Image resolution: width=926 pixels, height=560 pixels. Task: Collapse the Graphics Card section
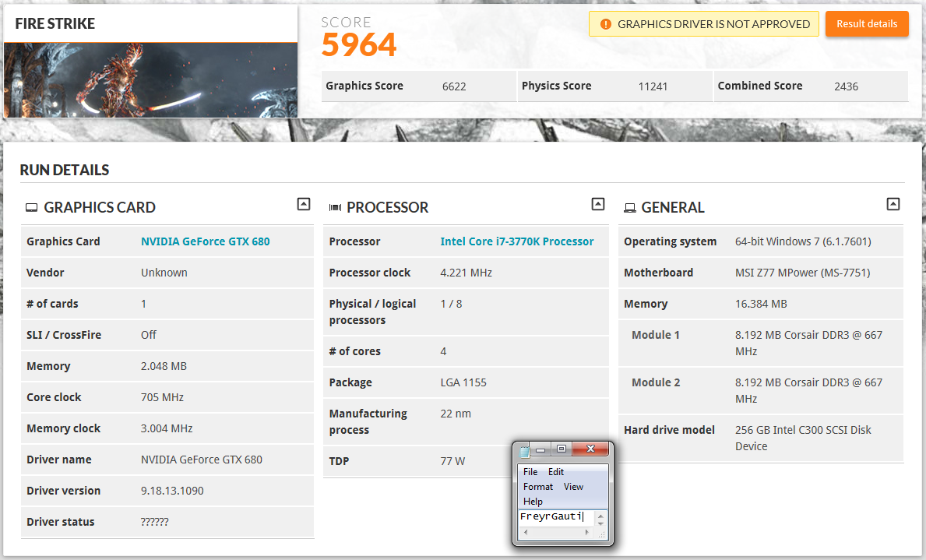point(304,204)
